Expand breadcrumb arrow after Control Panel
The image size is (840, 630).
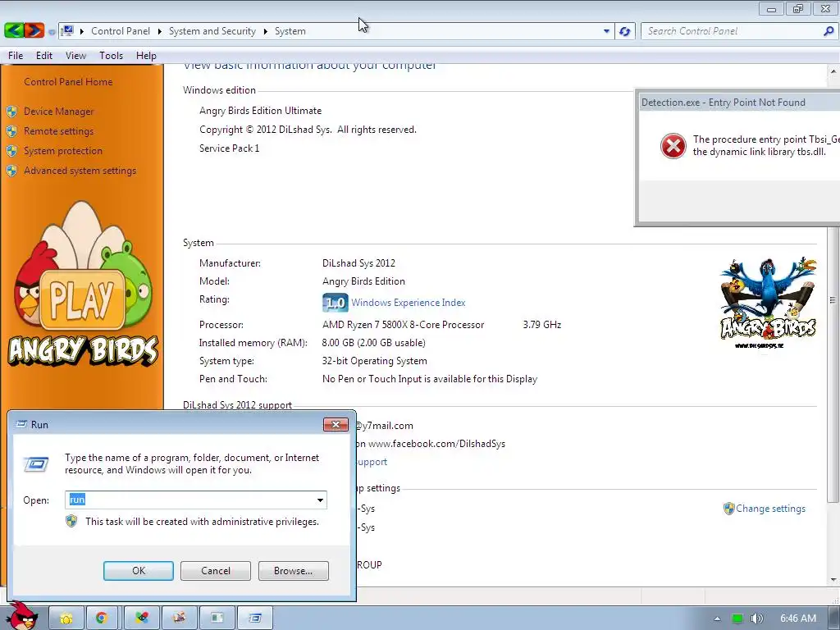coord(160,31)
